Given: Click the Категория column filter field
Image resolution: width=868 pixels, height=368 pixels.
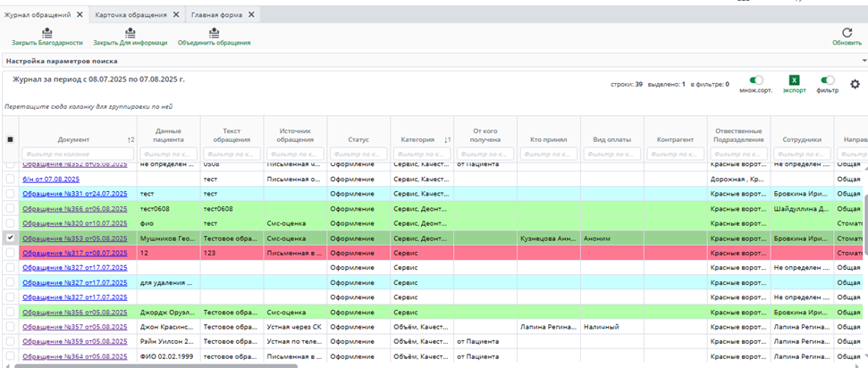Looking at the screenshot, I should (422, 154).
